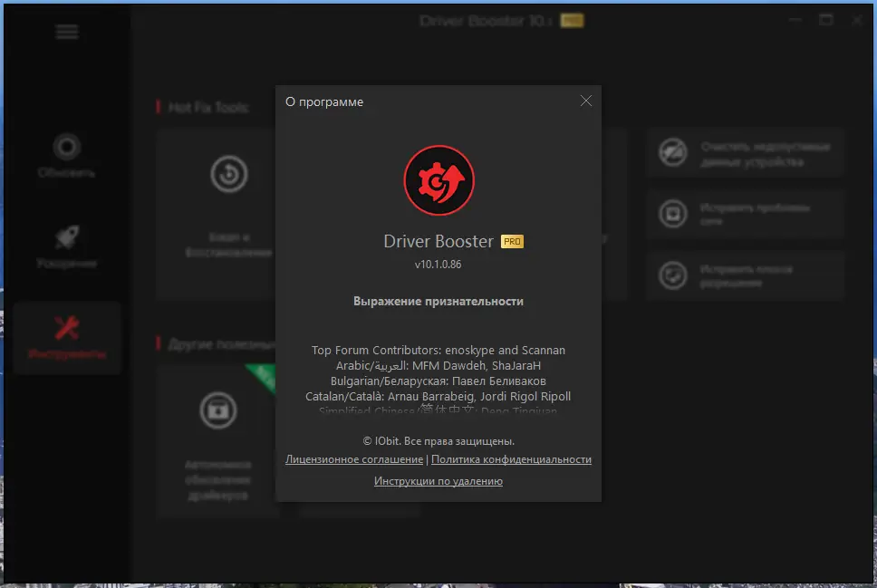Viewport: 877px width, 588px height.
Task: Open the Политика конфиденциальности link
Action: point(511,459)
